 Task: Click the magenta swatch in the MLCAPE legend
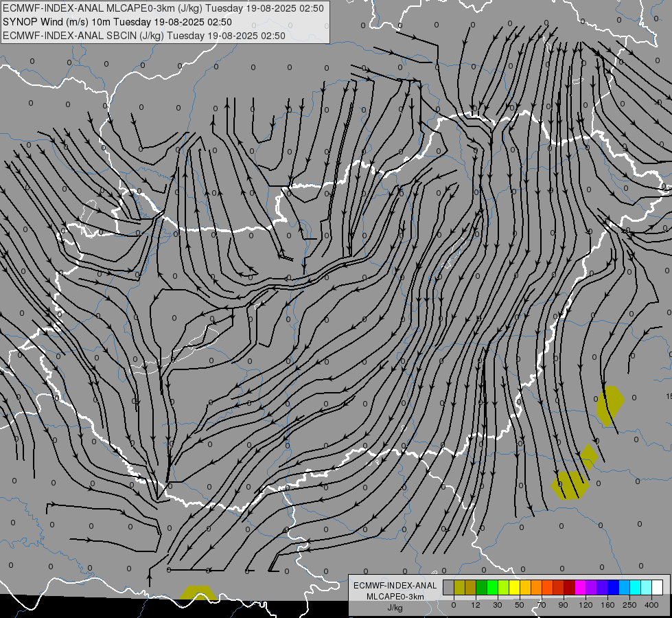click(581, 588)
